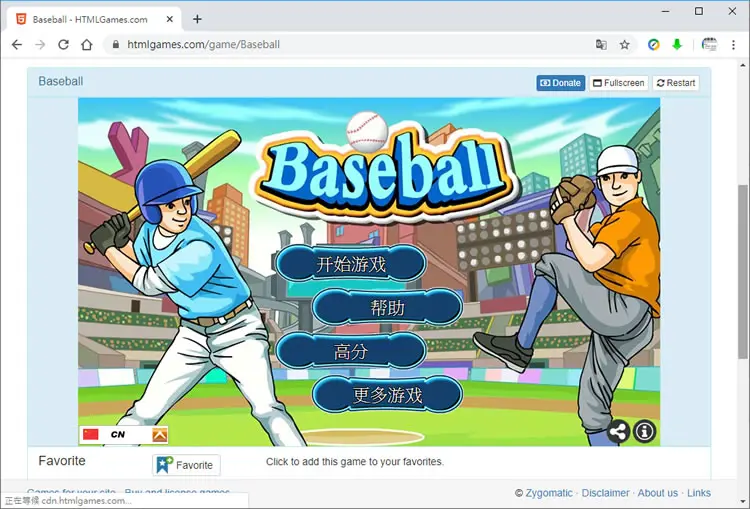Toggle Fullscreen mode for the game
This screenshot has width=750, height=509.
click(x=618, y=83)
